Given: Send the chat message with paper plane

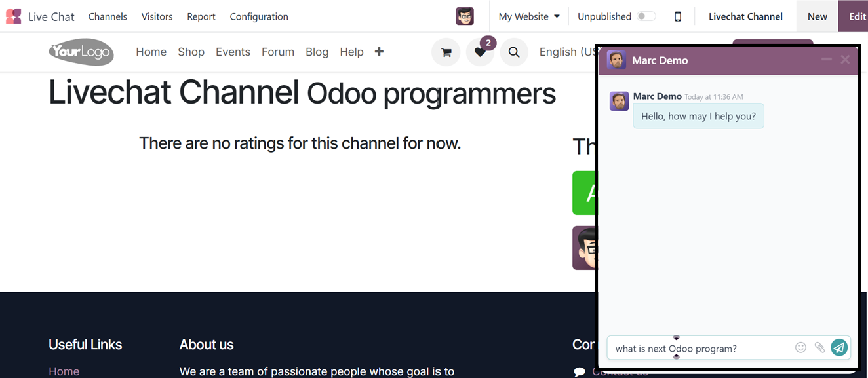Looking at the screenshot, I should (x=839, y=348).
